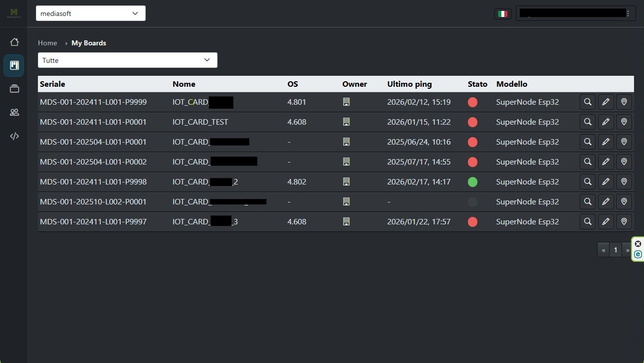Open the user account menu dots
This screenshot has height=363, width=644.
pos(628,13)
